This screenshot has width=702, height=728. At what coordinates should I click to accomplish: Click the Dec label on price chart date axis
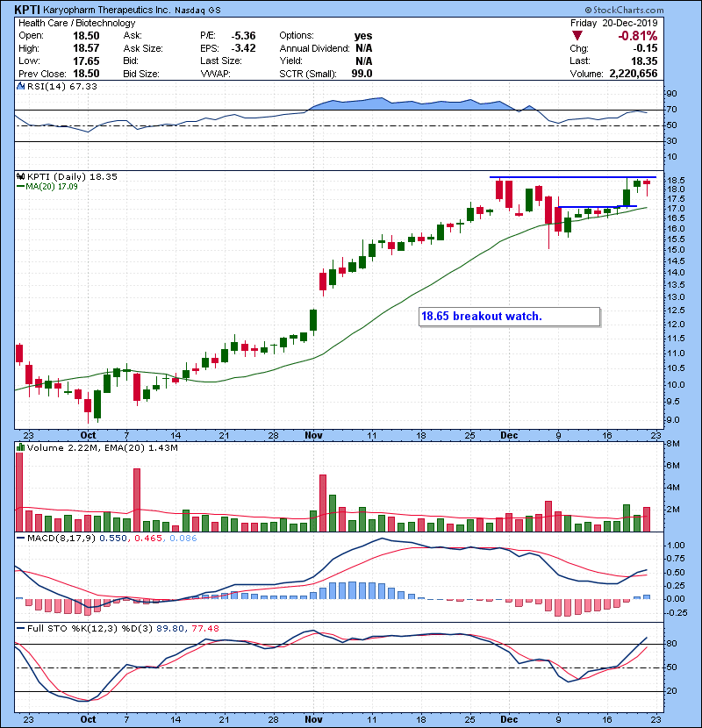click(x=509, y=435)
